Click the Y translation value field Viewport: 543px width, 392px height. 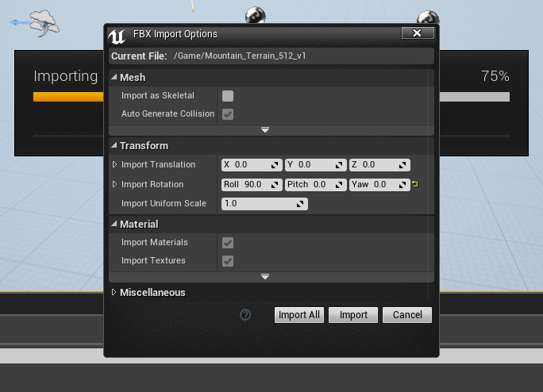[x=316, y=165]
